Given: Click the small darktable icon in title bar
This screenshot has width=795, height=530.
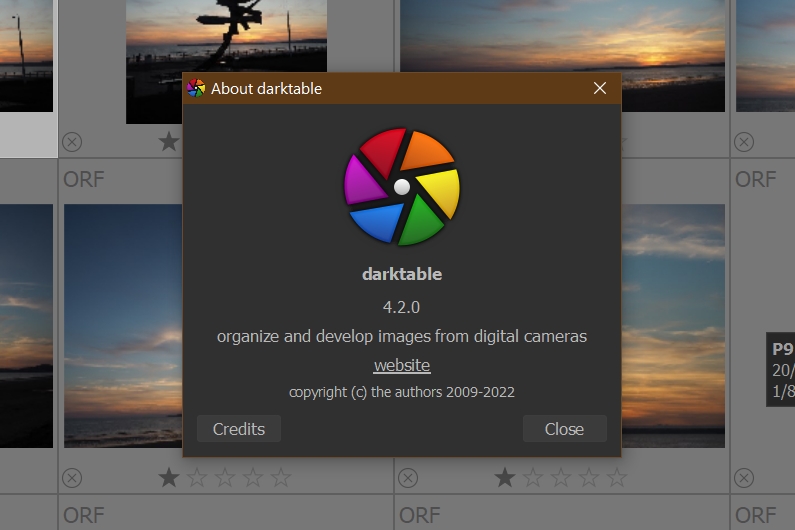Looking at the screenshot, I should click(196, 88).
